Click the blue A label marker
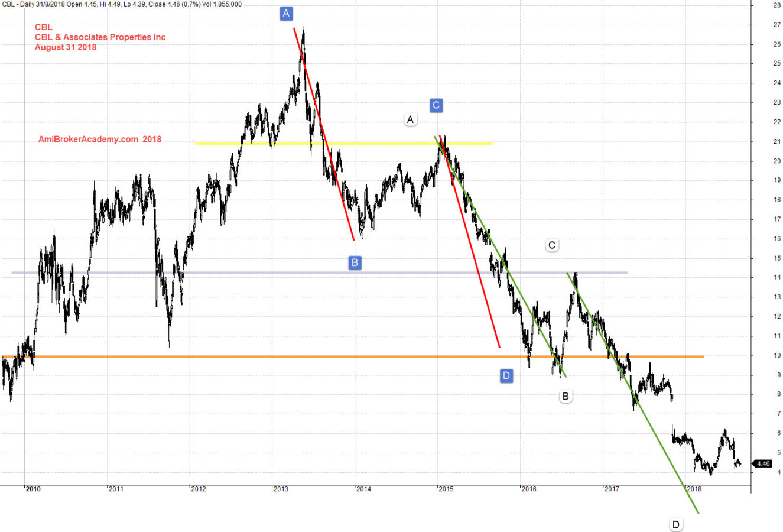 point(286,14)
